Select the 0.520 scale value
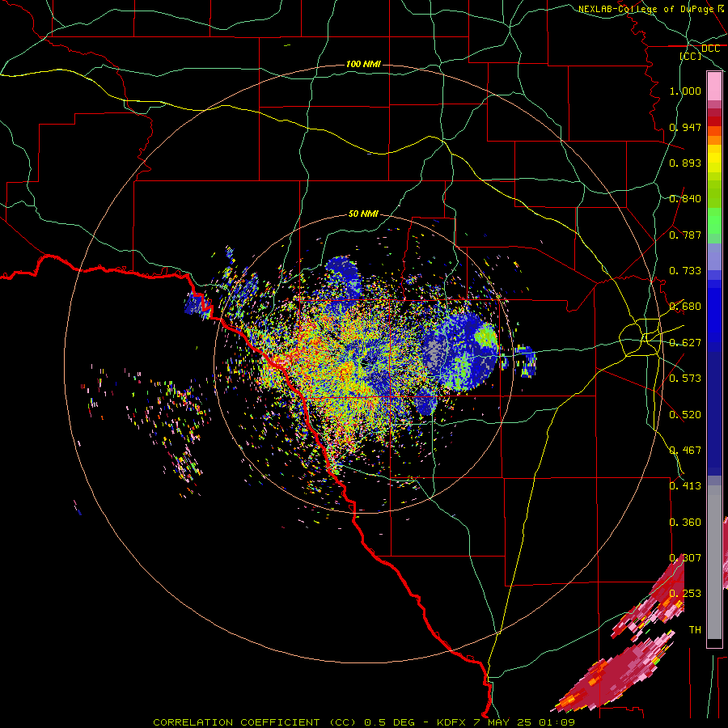The height and width of the screenshot is (728, 728). (x=685, y=415)
